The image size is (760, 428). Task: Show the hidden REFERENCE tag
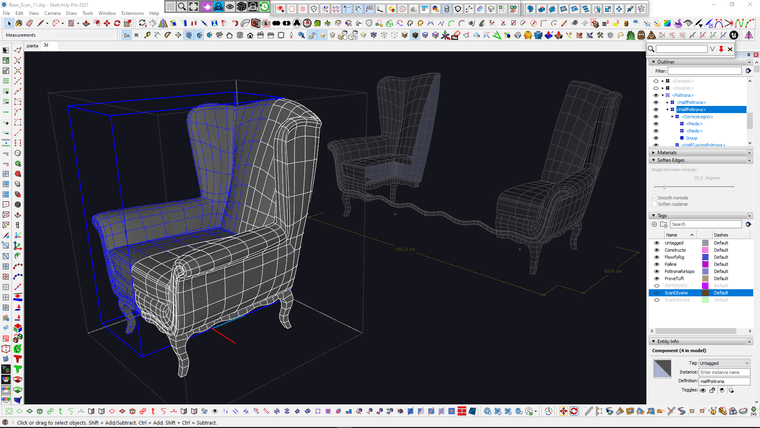pyautogui.click(x=656, y=285)
